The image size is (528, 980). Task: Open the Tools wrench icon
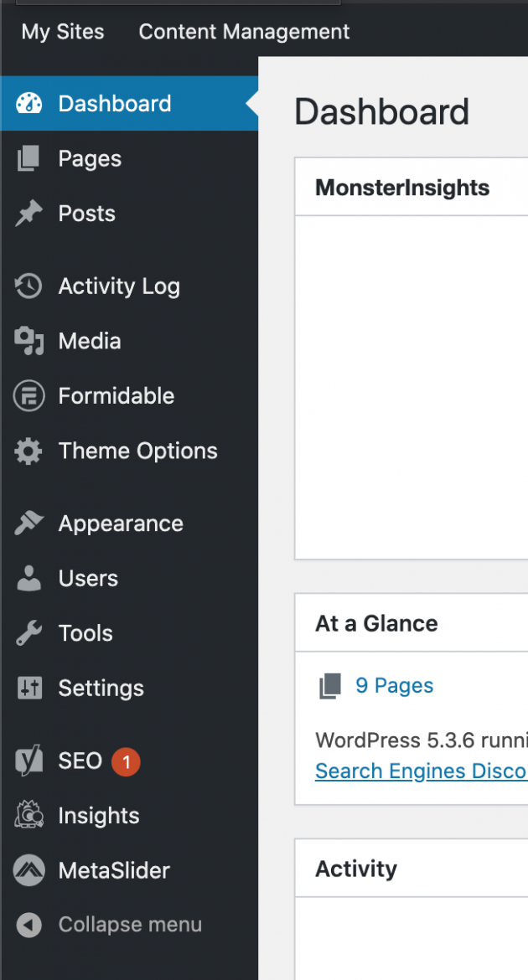click(27, 633)
